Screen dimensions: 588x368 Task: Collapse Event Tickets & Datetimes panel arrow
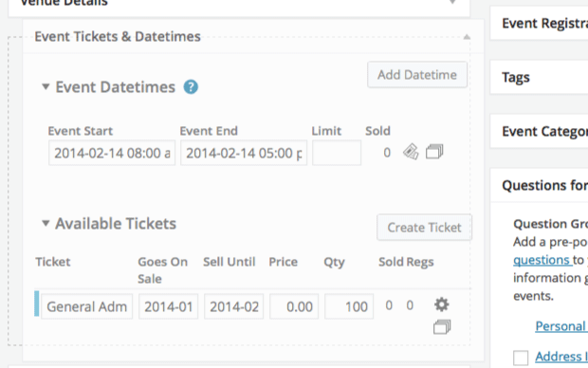click(467, 37)
